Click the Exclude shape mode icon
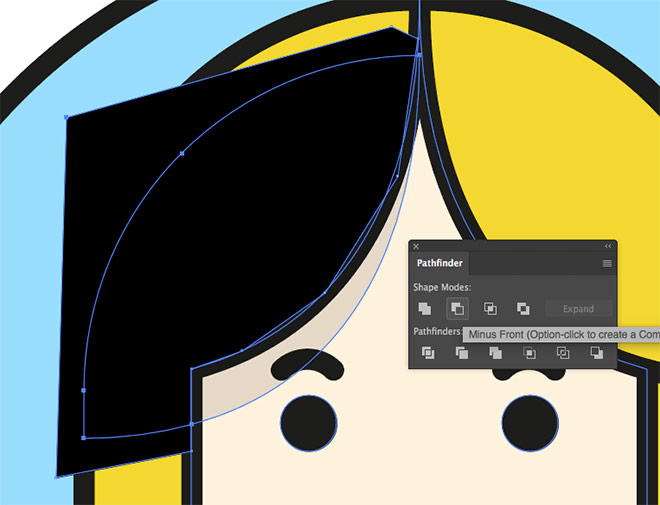660x505 pixels. pyautogui.click(x=523, y=309)
